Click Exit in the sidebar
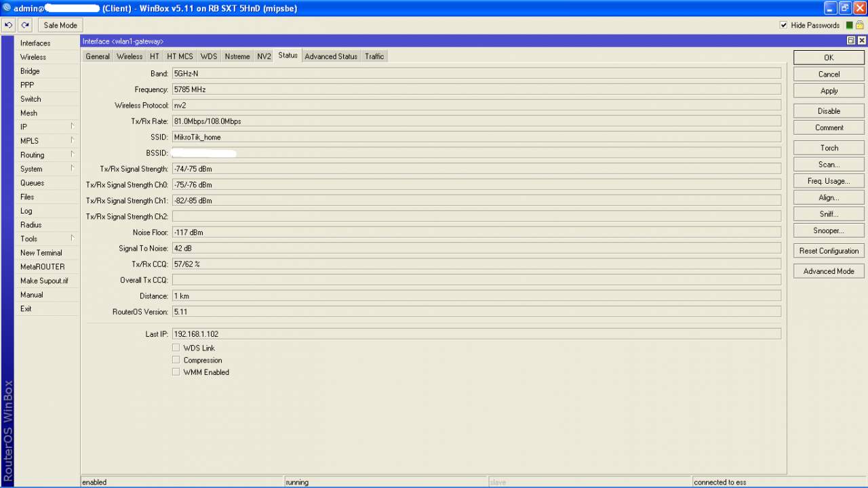Viewport: 868px width, 488px height. coord(47,308)
